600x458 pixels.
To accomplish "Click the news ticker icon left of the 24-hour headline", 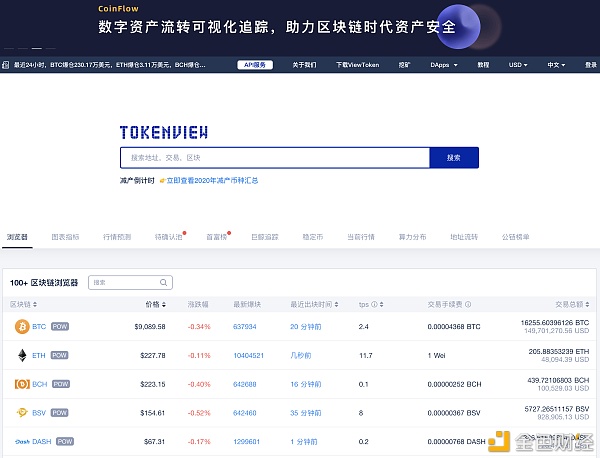I will pos(6,65).
